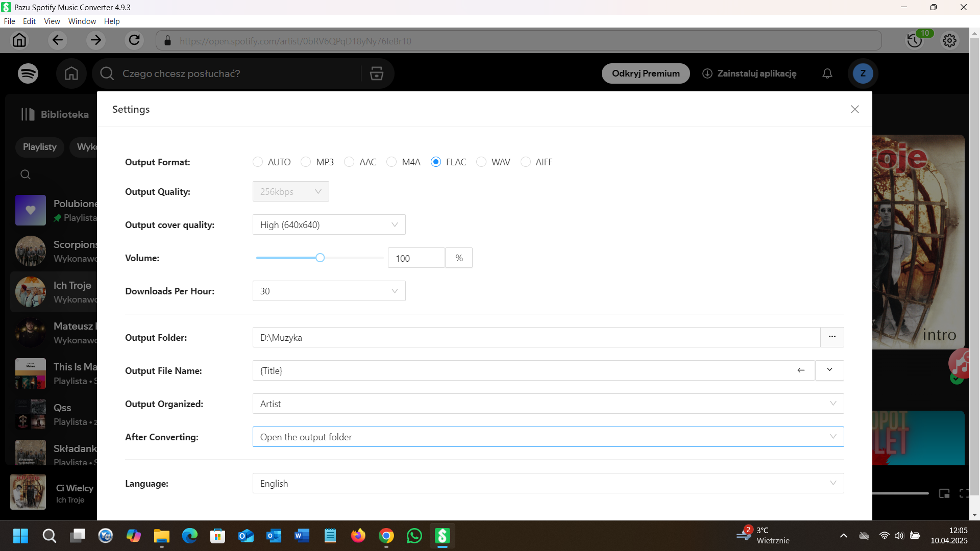Screen dimensions: 980x551
Task: Select WAV output format
Action: tap(481, 162)
